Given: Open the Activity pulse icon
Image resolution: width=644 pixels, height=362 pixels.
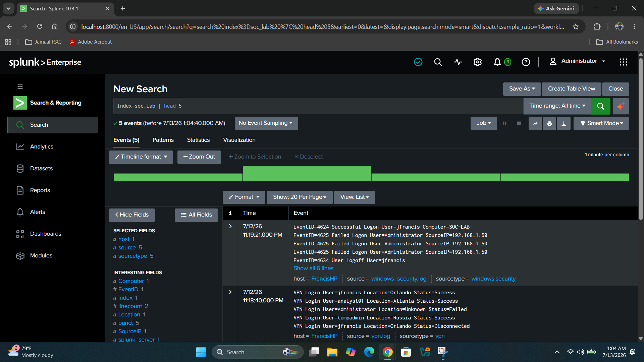Looking at the screenshot, I should 458,62.
